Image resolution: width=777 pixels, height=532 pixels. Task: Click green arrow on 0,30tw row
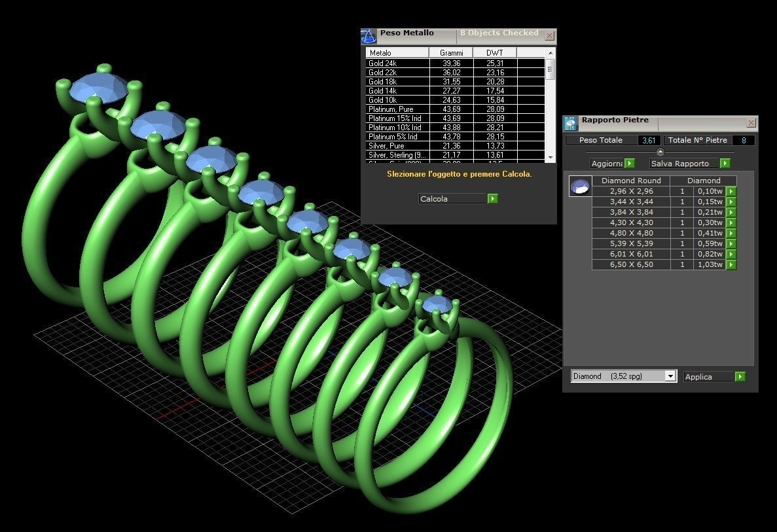coord(731,222)
